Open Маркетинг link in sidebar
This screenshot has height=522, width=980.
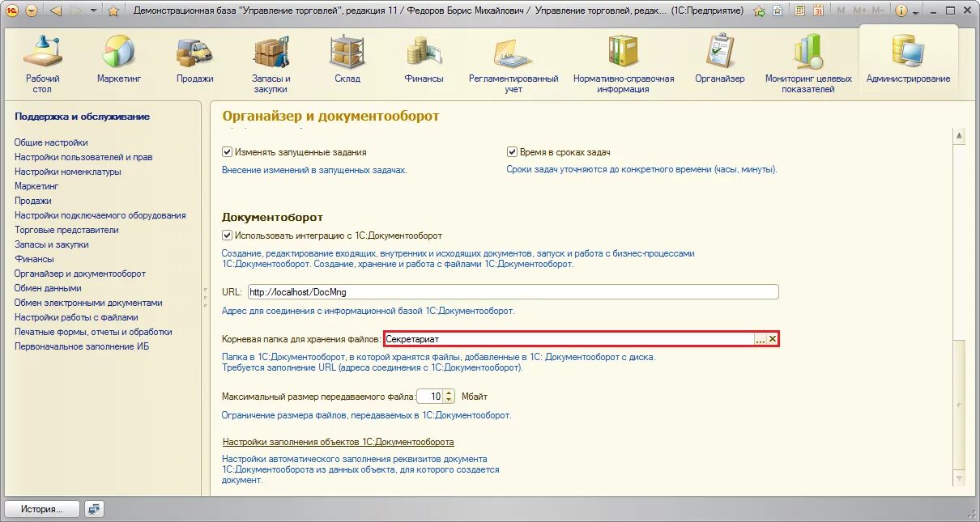pyautogui.click(x=36, y=186)
